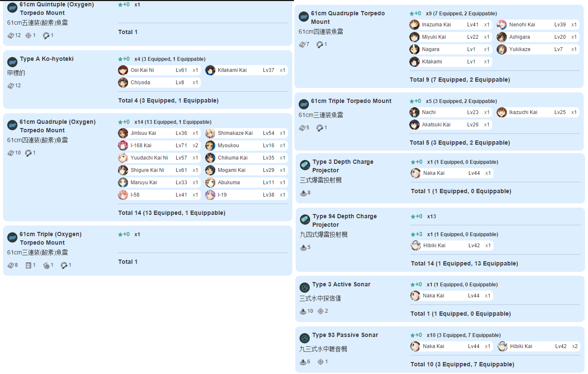Select Naka Kai's avatar under Type 3 Active Sonar
588x374 pixels.
click(x=415, y=296)
